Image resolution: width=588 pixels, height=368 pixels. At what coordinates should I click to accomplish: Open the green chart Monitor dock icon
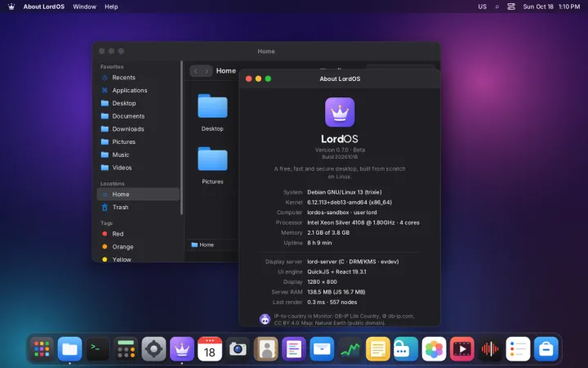point(350,349)
